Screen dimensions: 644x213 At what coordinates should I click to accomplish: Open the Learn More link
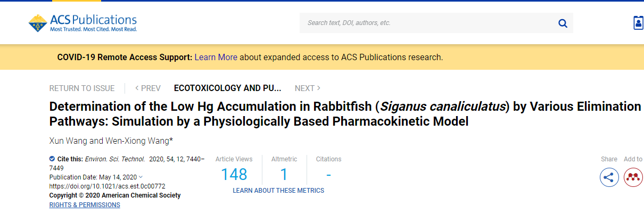(216, 57)
